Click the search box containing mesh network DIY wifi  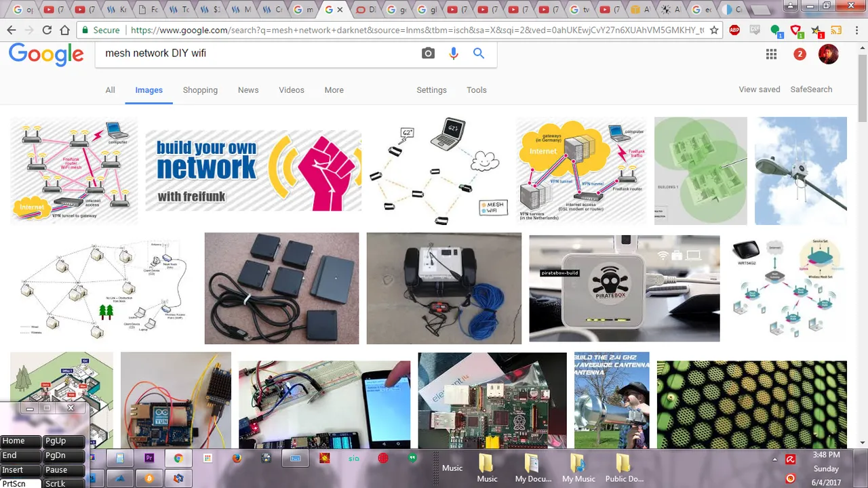coord(258,54)
